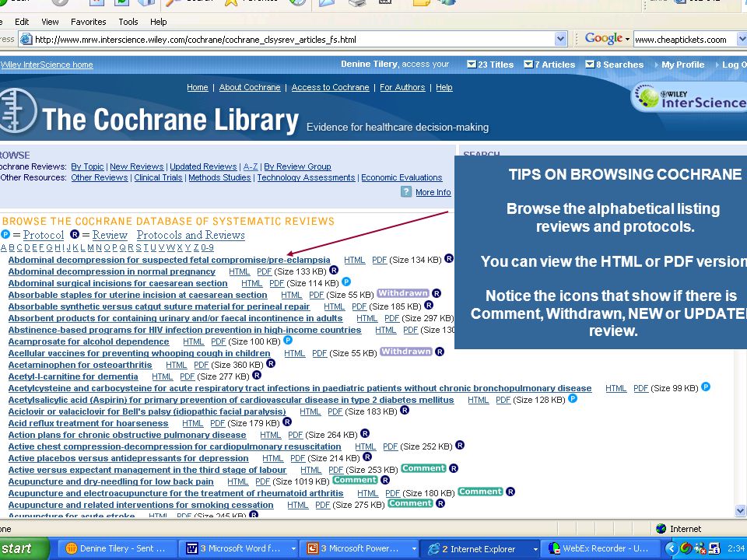Click R icon on Abdominal decompression fetal compromise row
This screenshot has width=747, height=560.
tap(449, 258)
